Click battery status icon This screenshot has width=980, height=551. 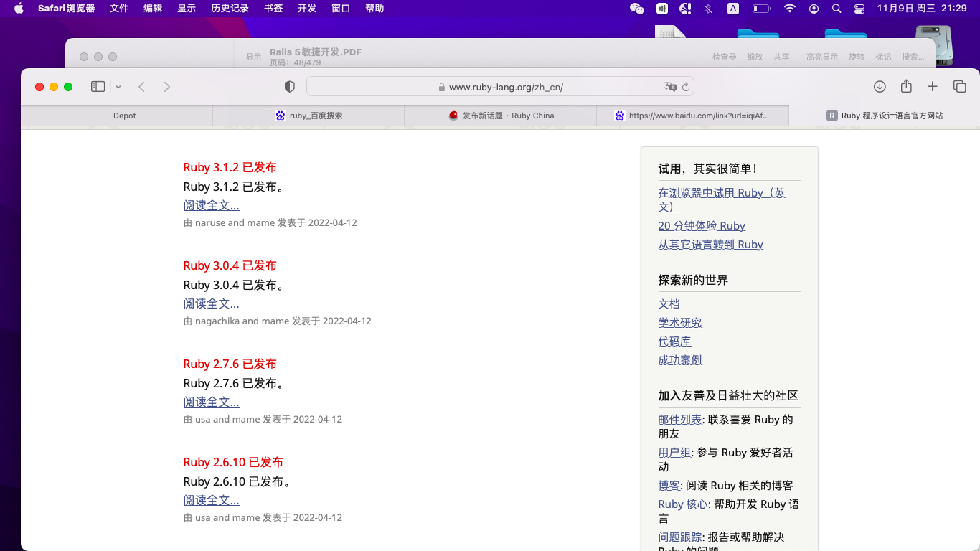[761, 9]
